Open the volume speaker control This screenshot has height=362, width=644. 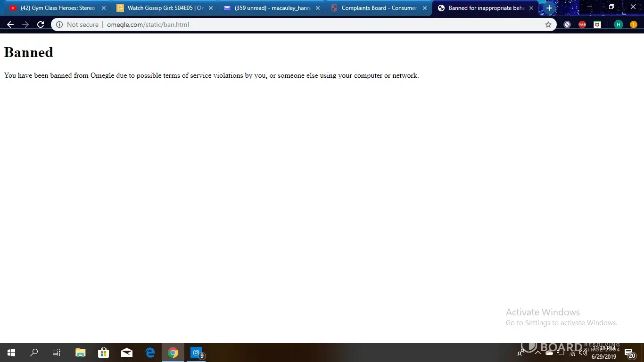tap(583, 353)
